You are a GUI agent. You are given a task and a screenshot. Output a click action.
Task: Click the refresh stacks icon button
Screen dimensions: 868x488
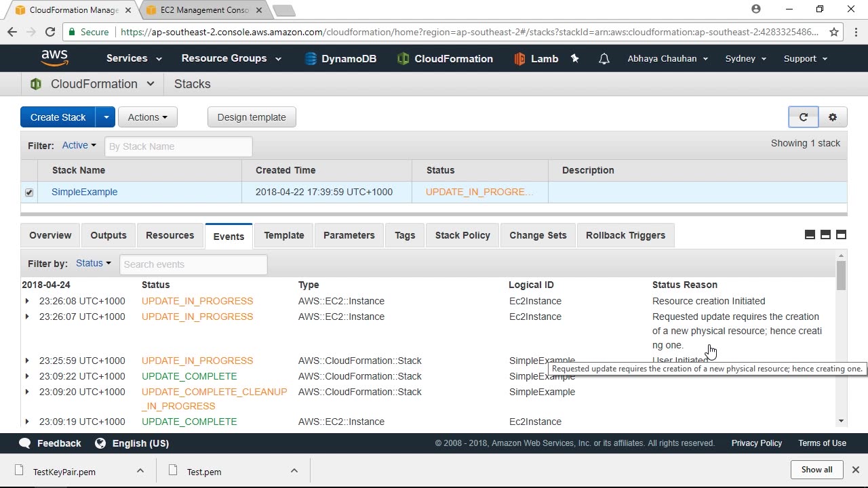(803, 117)
